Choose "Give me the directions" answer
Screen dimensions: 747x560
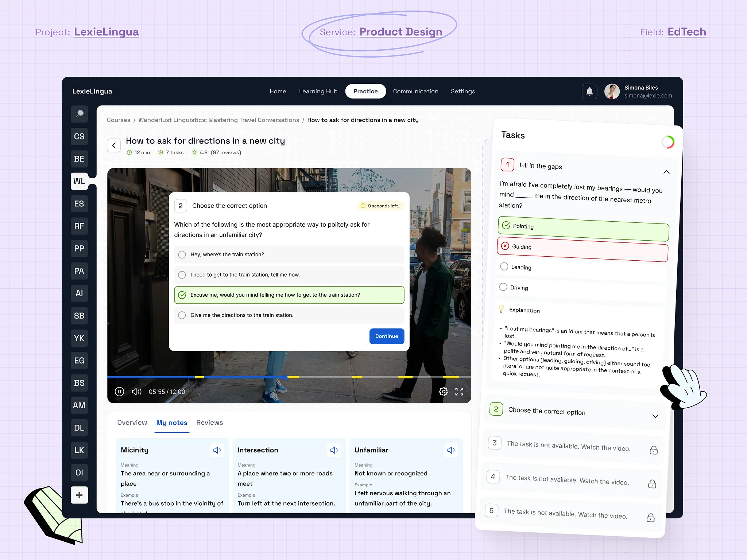182,315
